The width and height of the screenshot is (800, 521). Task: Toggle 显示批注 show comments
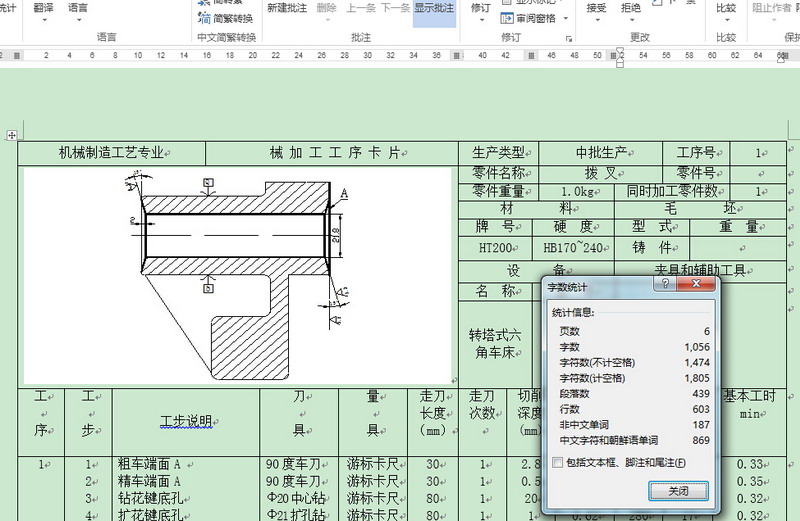coord(434,12)
